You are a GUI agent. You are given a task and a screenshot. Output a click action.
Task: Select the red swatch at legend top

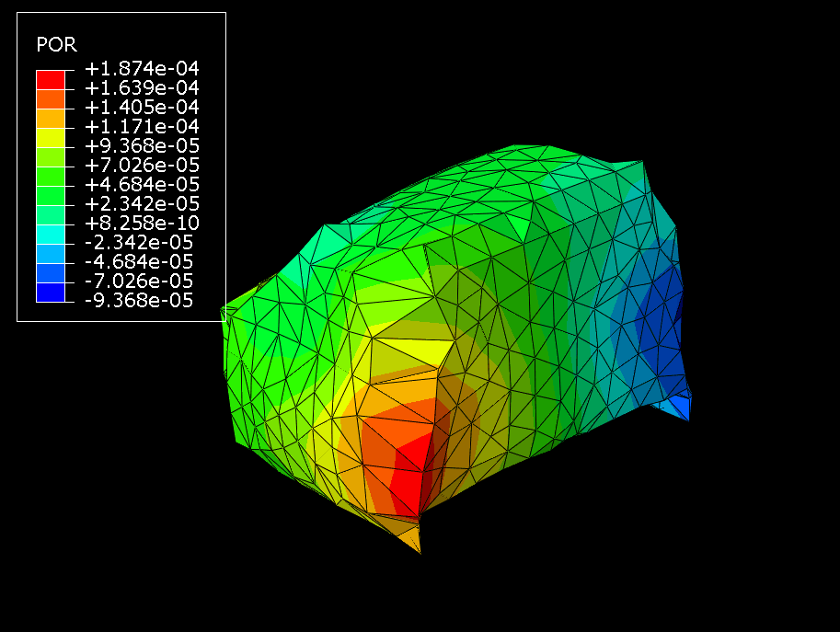[51, 79]
